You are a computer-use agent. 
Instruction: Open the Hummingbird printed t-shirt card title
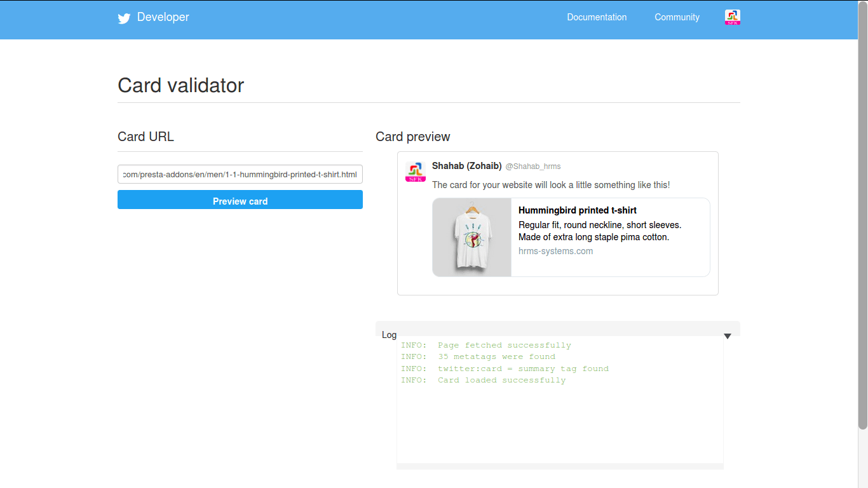[x=577, y=210]
